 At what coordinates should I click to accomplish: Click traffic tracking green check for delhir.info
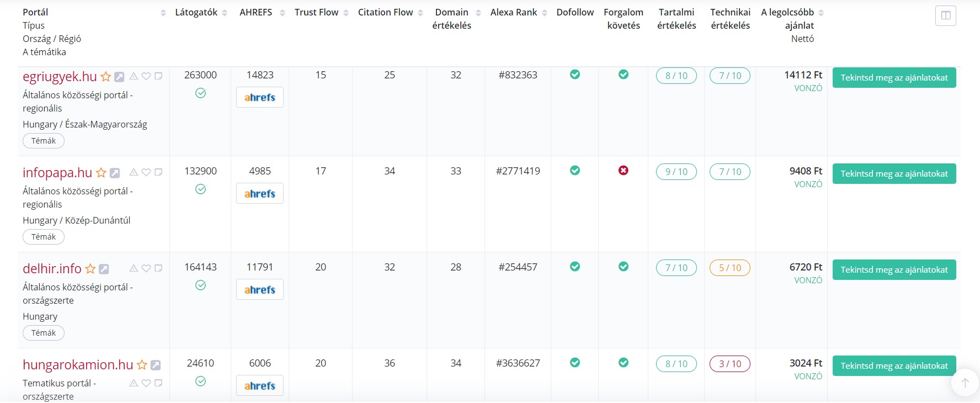[624, 267]
